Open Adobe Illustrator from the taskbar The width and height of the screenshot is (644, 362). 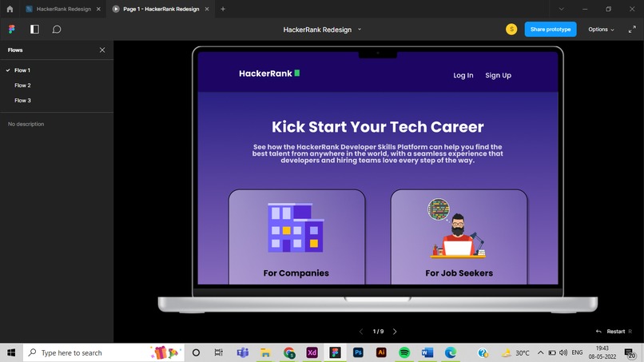point(381,352)
